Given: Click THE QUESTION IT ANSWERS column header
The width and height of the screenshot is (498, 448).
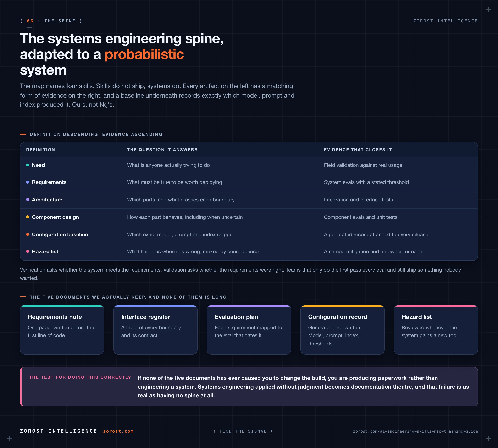Looking at the screenshot, I should tap(162, 150).
